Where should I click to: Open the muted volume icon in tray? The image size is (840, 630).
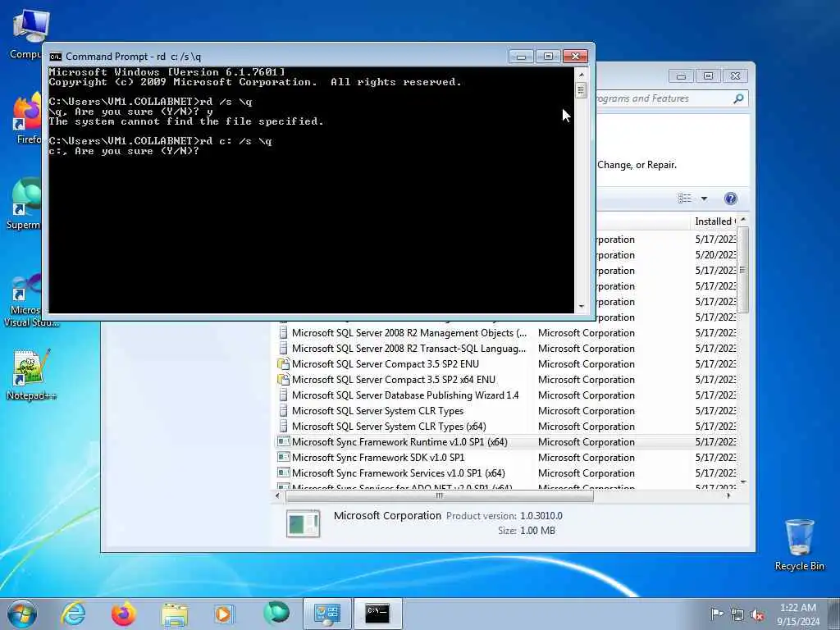click(757, 614)
